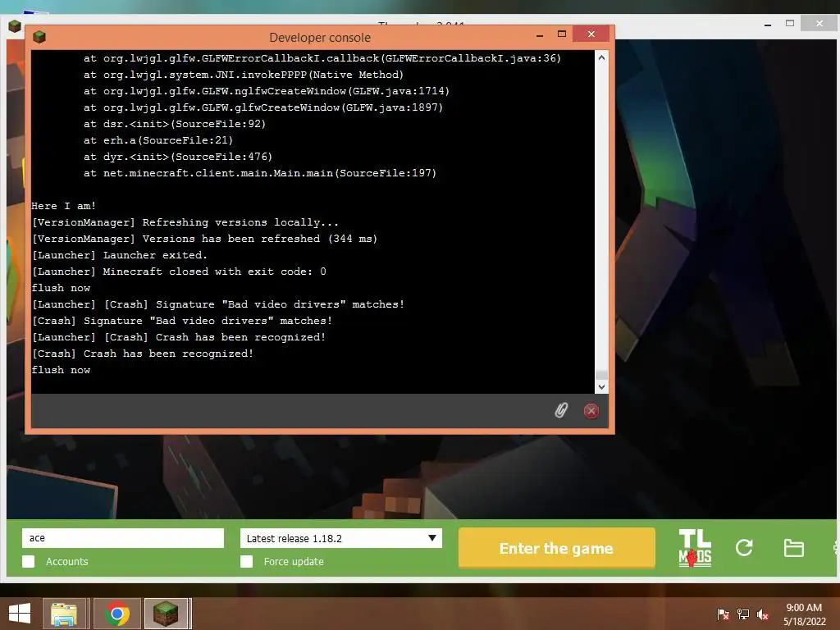Viewport: 840px width, 630px height.
Task: Click the network tray icon
Action: [743, 614]
